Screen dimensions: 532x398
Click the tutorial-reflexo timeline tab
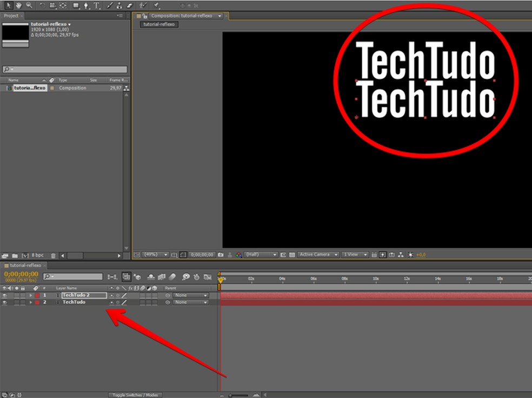25,266
